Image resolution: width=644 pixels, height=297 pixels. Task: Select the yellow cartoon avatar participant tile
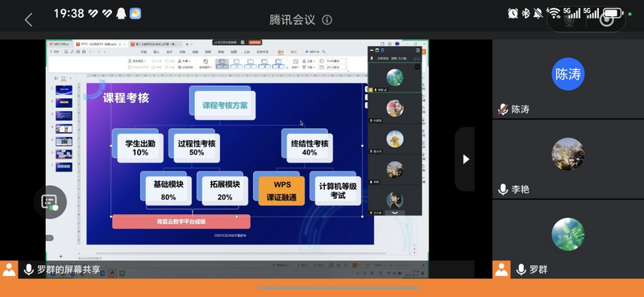click(395, 138)
